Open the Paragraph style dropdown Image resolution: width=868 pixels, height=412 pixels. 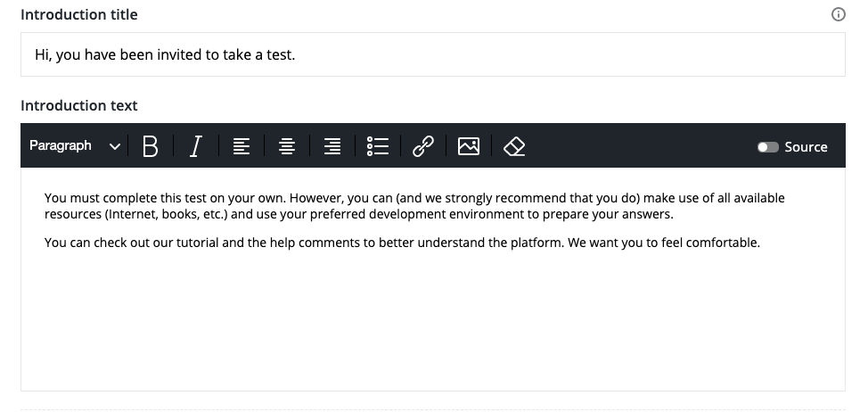coord(61,145)
